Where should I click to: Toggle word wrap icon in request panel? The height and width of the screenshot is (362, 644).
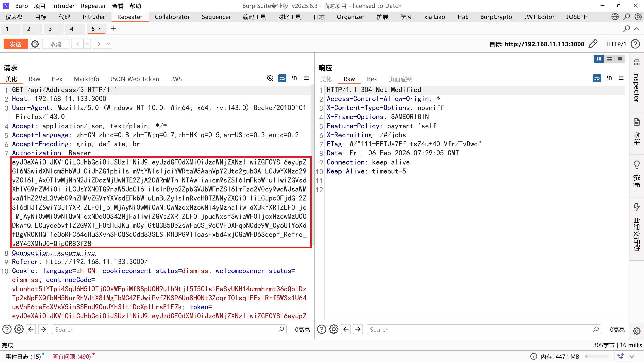282,78
